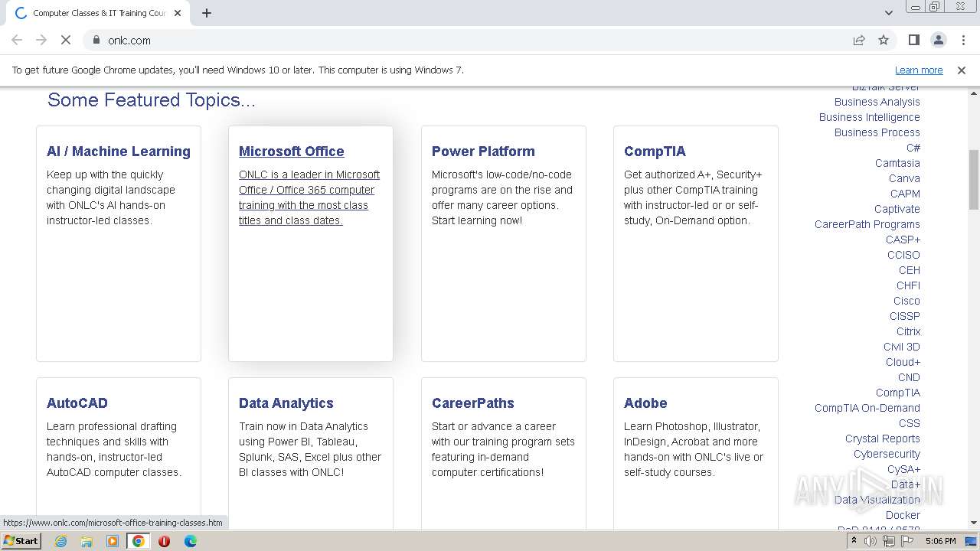
Task: Click the scrollbar down arrow
Action: (x=974, y=524)
